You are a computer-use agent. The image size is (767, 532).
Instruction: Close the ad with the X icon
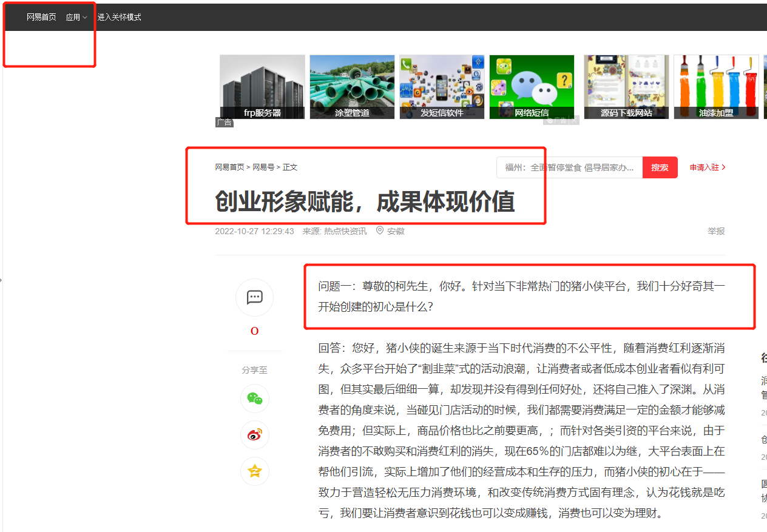coord(574,121)
